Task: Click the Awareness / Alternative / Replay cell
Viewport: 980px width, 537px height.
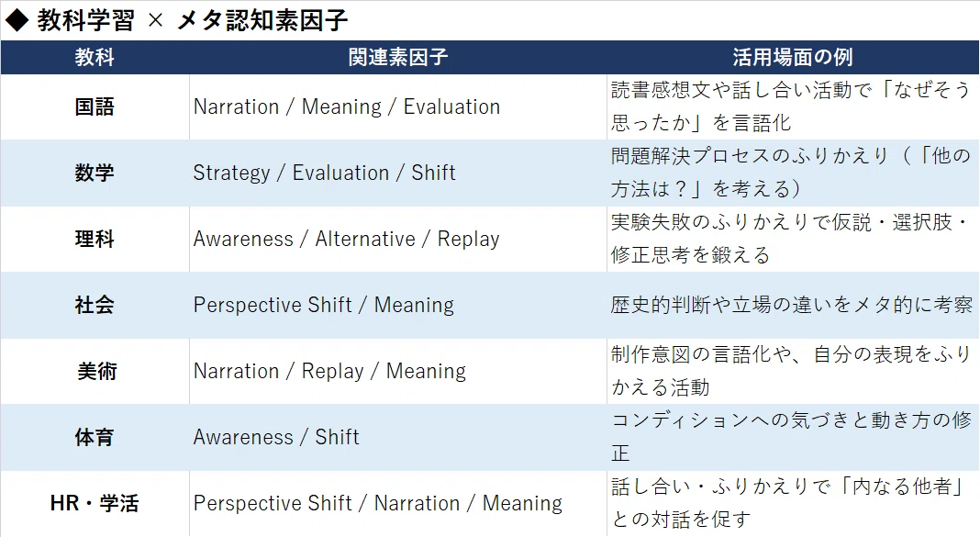Action: click(x=397, y=239)
